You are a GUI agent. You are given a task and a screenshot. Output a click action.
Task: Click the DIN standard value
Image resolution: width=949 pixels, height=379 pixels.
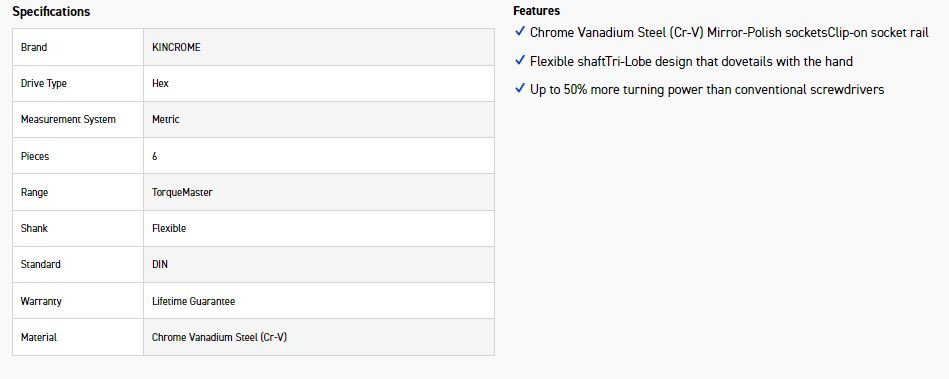coord(160,265)
